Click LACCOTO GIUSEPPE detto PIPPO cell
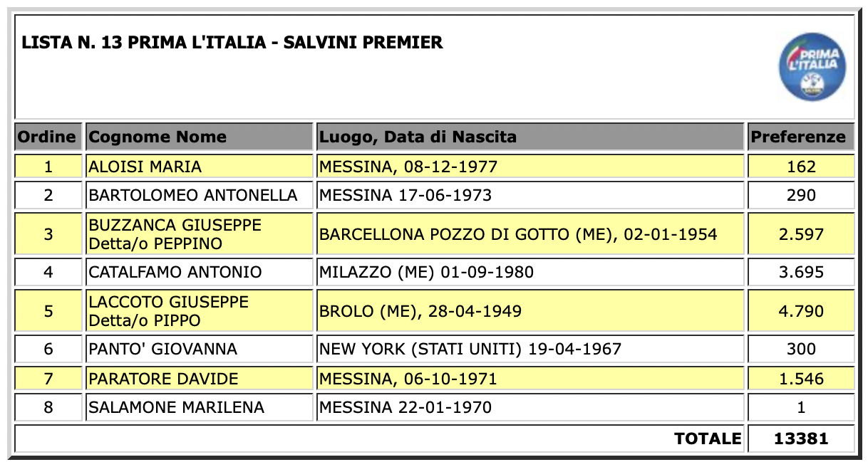This screenshot has height=467, width=868. [x=200, y=311]
